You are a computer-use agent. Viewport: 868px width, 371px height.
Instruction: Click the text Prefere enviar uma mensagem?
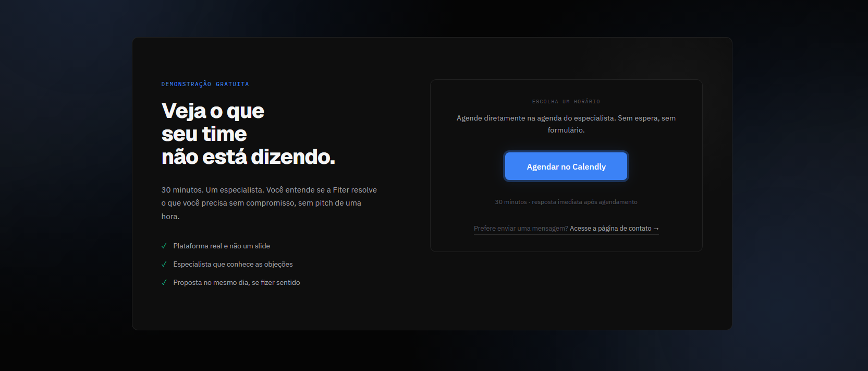[521, 229]
